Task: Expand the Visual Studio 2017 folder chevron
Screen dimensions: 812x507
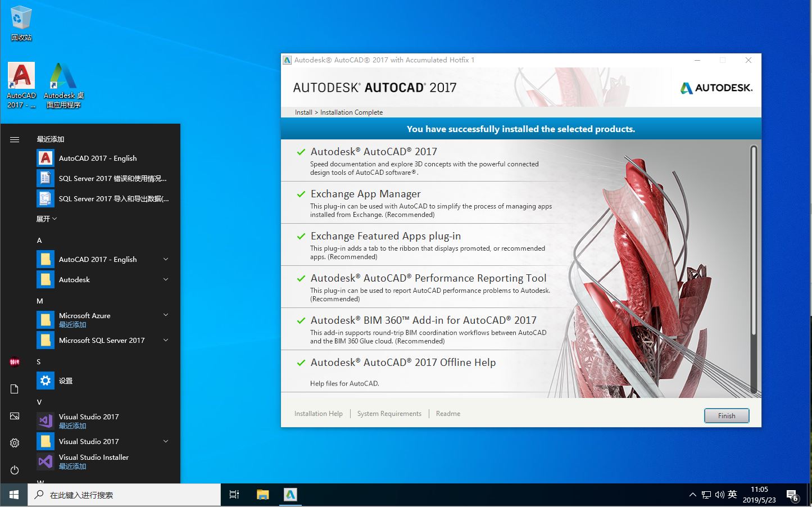Action: click(x=166, y=441)
